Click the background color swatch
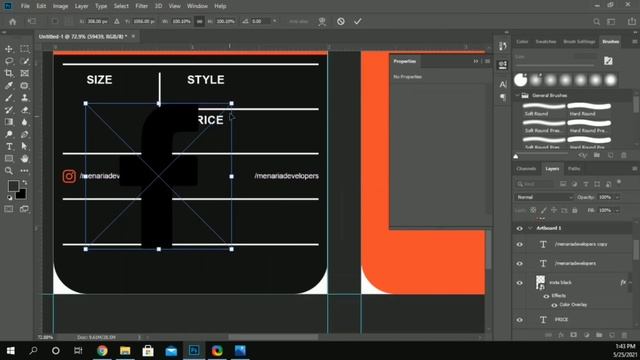Screen dimensions: 640x360 pyautogui.click(x=22, y=195)
